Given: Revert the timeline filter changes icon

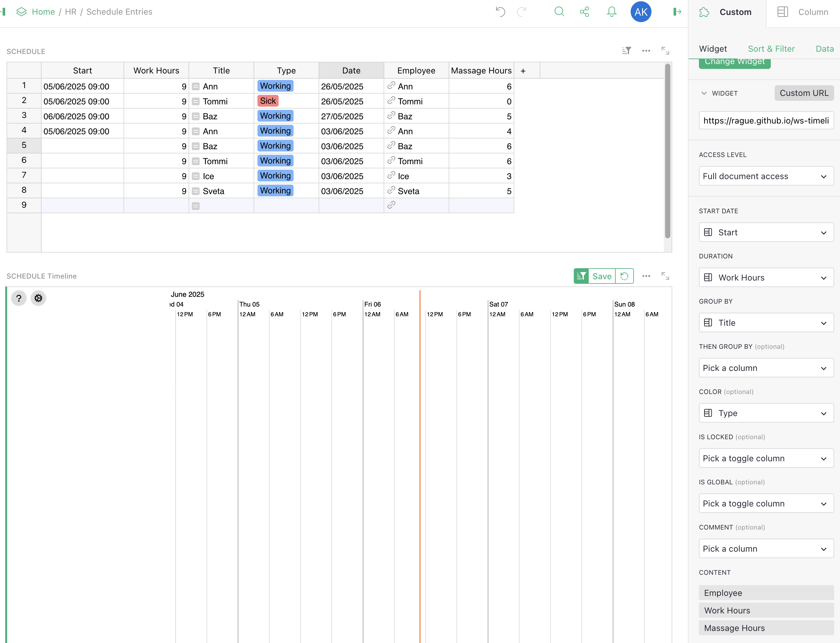Looking at the screenshot, I should [x=624, y=276].
